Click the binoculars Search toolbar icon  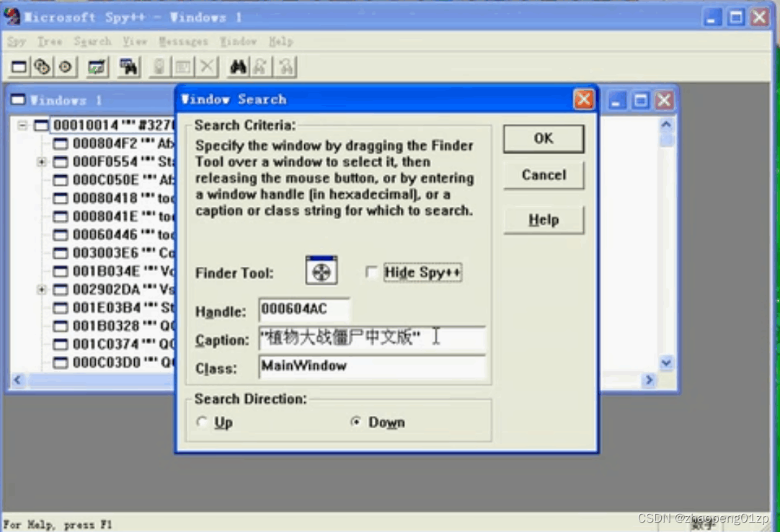tap(238, 67)
